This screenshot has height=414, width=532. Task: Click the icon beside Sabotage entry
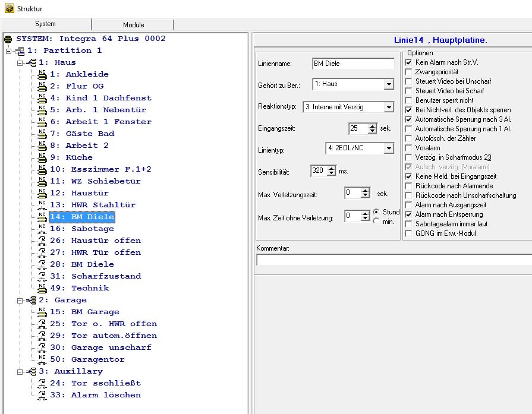(42, 229)
